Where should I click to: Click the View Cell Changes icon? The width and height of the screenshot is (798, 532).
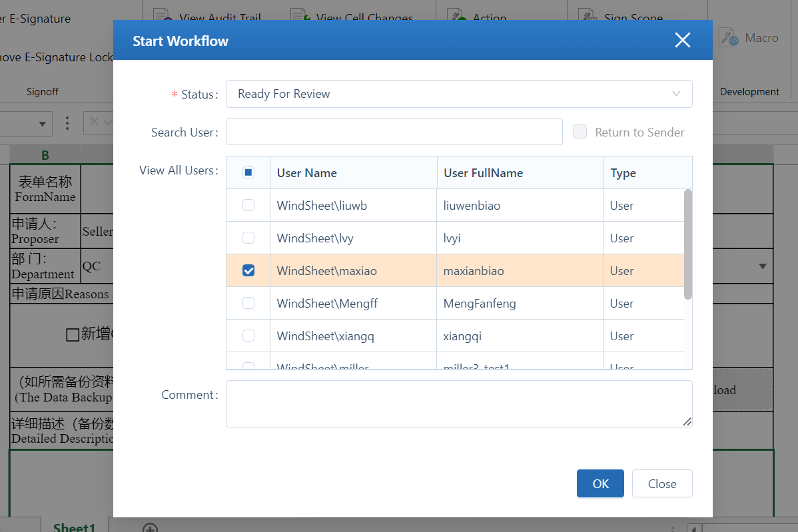point(298,15)
